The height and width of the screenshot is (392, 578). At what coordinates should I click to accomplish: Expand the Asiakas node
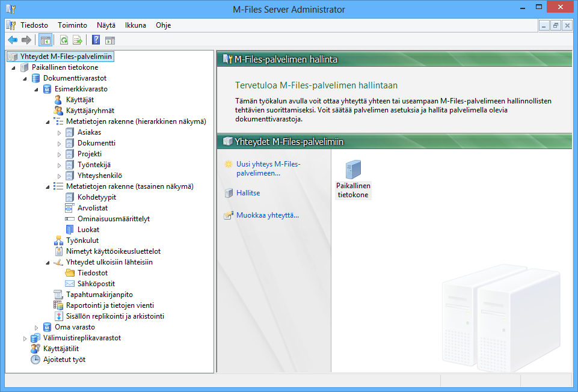(60, 133)
